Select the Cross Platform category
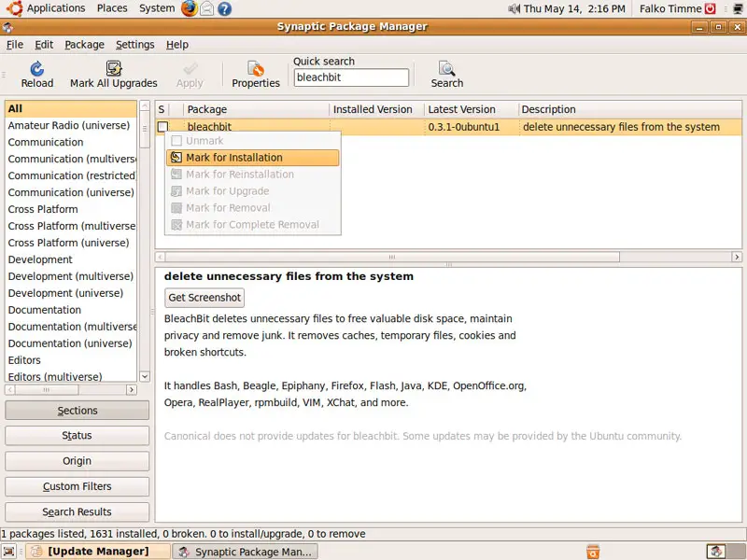The height and width of the screenshot is (560, 747). (x=71, y=209)
